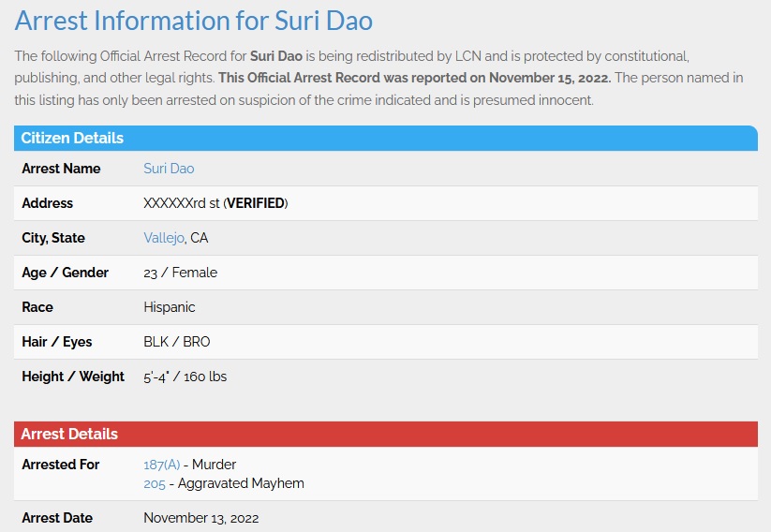Viewport: 771px width, 532px height.
Task: Click the Murder charge text
Action: [x=214, y=465]
